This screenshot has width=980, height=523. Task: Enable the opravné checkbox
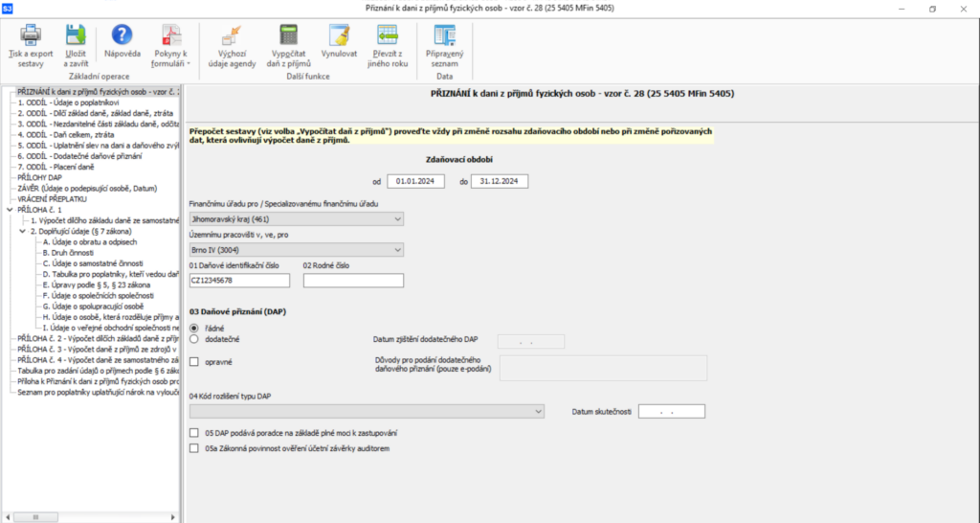[195, 361]
